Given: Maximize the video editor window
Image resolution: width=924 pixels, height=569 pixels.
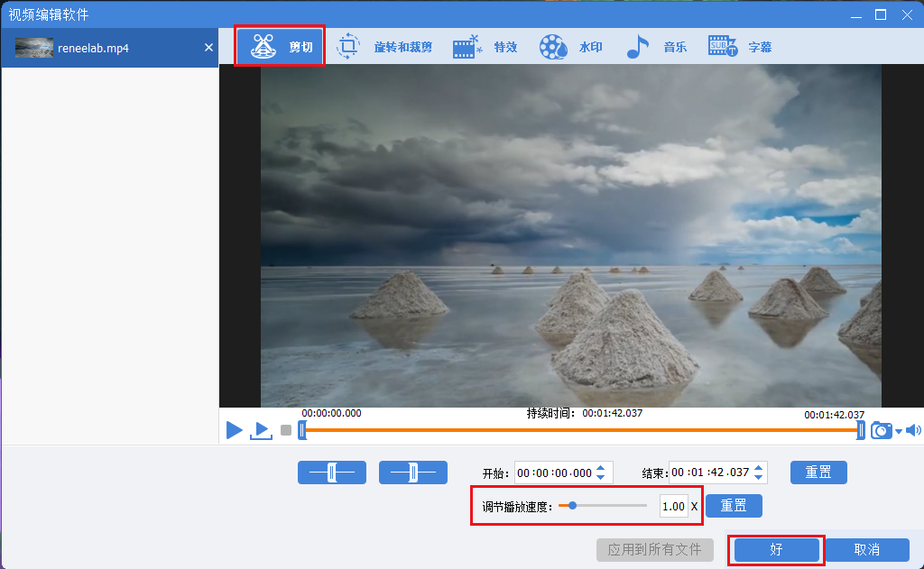Looking at the screenshot, I should [881, 14].
